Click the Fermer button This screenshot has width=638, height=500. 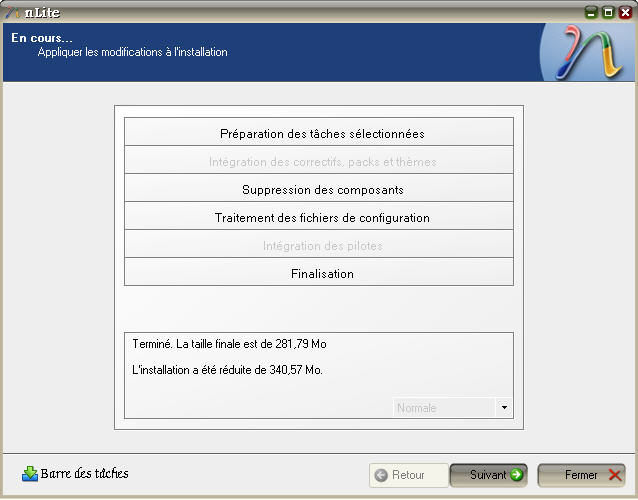pos(581,475)
